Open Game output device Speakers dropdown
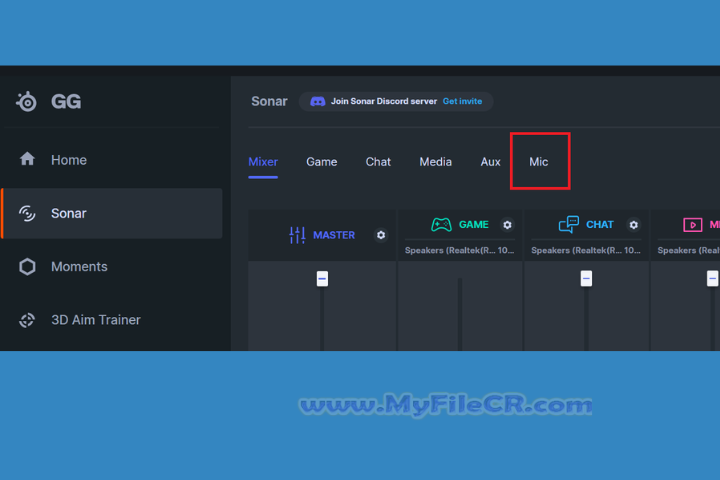 coord(460,250)
